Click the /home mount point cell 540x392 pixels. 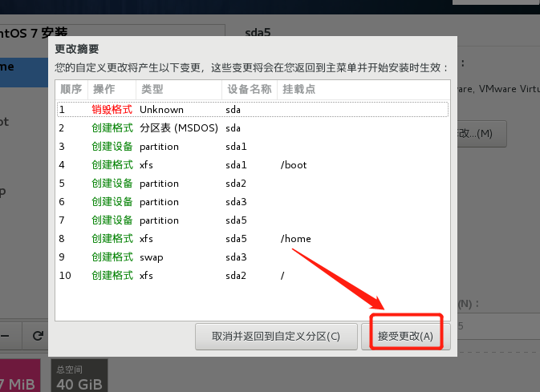pyautogui.click(x=295, y=239)
